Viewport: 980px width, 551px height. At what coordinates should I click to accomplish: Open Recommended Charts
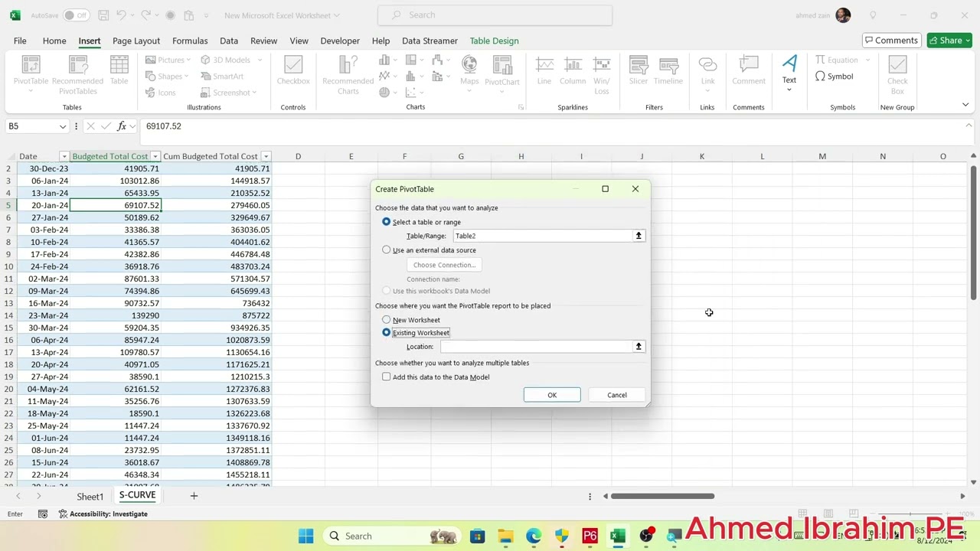(348, 74)
